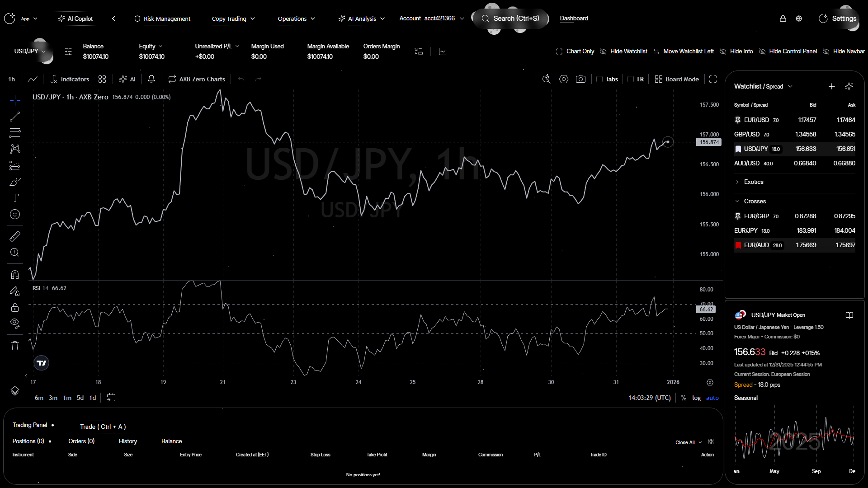Take a chart snapshot with camera icon
Screen dimensions: 868x488
(x=580, y=79)
